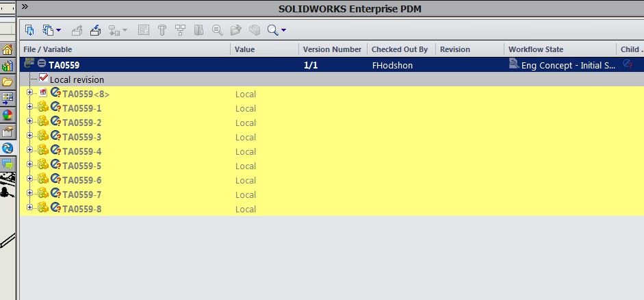The height and width of the screenshot is (300, 644).
Task: Select the TA0559<8> drawing row
Action: [332, 94]
